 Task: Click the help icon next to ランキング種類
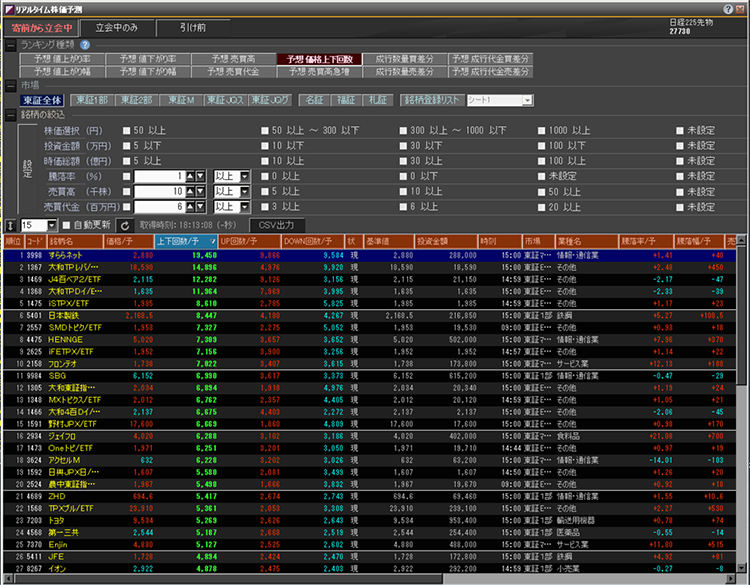pyautogui.click(x=84, y=45)
